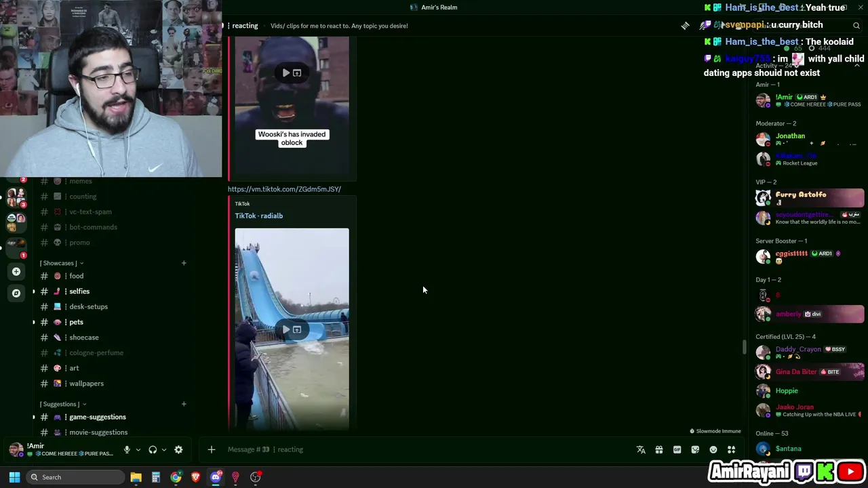The height and width of the screenshot is (488, 868).
Task: Open User Settings gear icon
Action: tap(178, 449)
